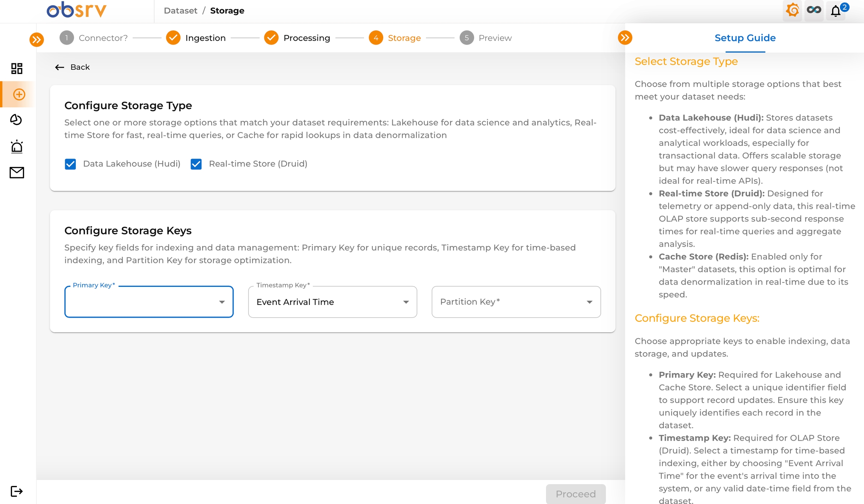Collapse the Setup Guide panel arrow
This screenshot has height=504, width=864.
(x=625, y=37)
